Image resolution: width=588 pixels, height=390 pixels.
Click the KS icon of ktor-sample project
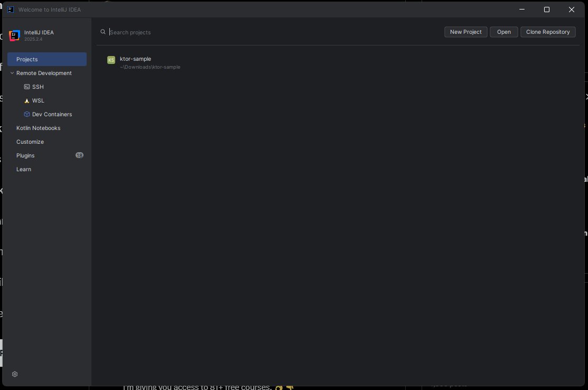coord(111,60)
